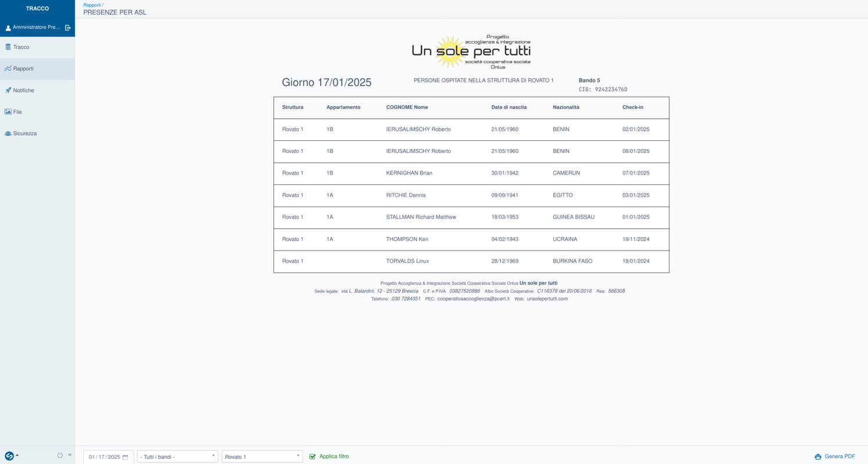Viewport: 868px width, 464px height.
Task: Click the PRESENZE PER ASL page title
Action: click(115, 12)
